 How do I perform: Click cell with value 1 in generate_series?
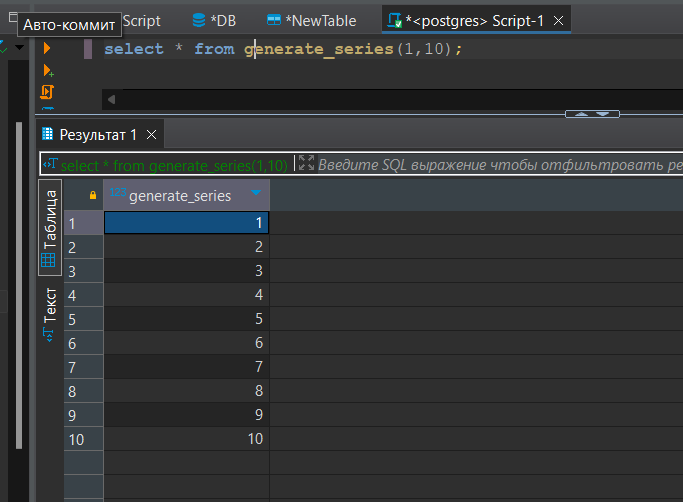pos(186,223)
